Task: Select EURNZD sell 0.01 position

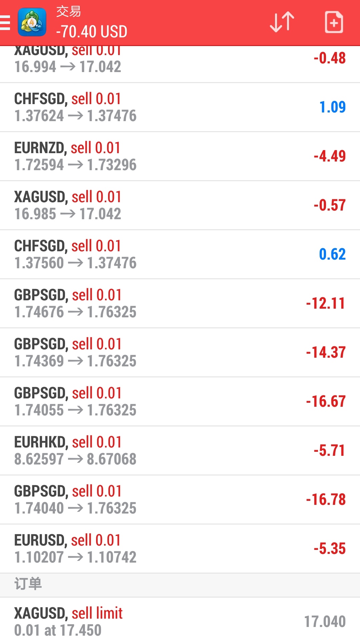Action: coord(180,156)
